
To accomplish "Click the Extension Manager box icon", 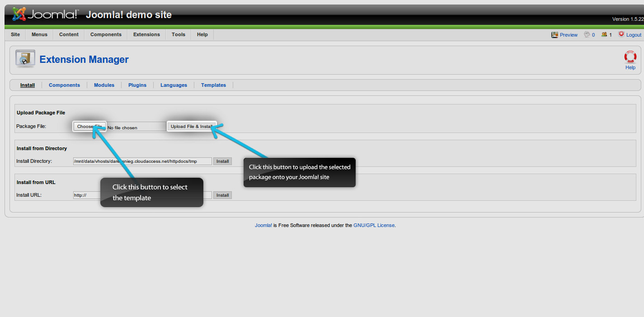I will click(25, 59).
